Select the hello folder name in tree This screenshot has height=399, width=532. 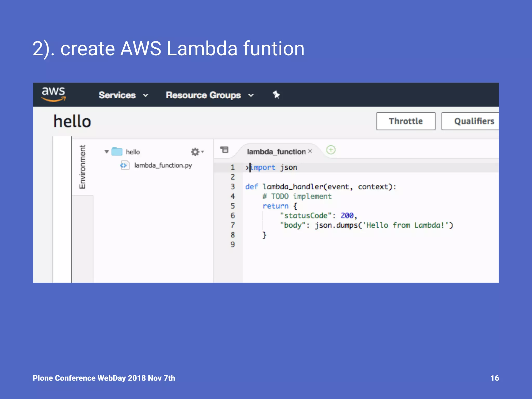(x=133, y=152)
